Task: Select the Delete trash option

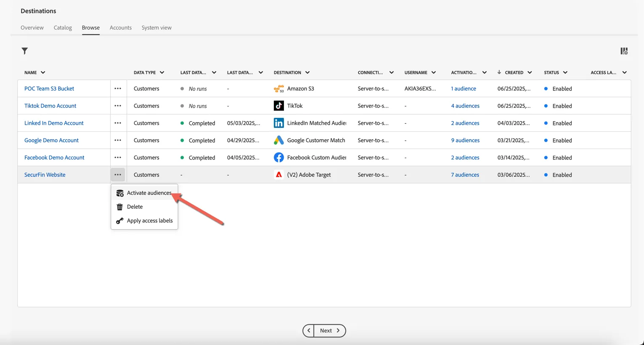Action: (x=144, y=207)
